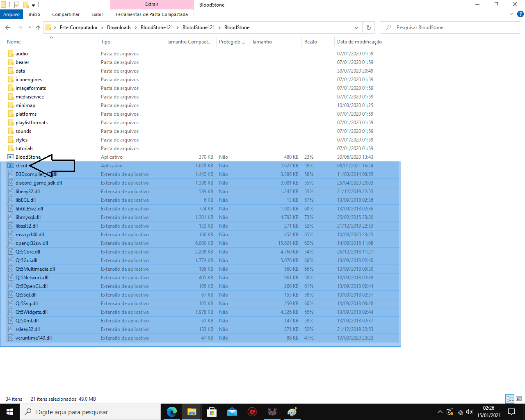The width and height of the screenshot is (525, 420).
Task: Open Quick Access Toolbar customize dropdown
Action: (x=34, y=5)
